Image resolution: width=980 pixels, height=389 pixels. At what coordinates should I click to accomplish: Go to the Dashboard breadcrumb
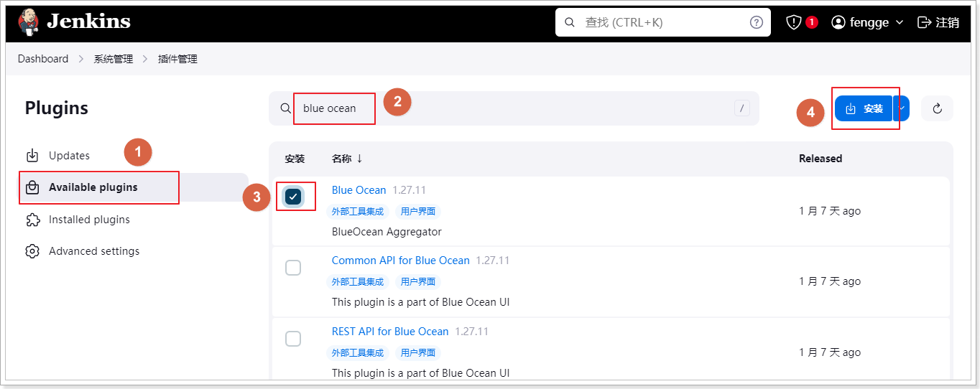pos(43,59)
